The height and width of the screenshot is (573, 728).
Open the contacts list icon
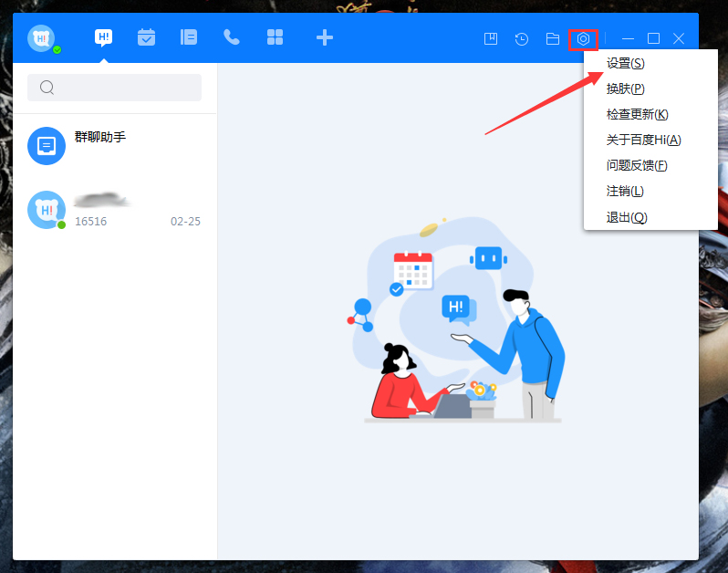tap(189, 37)
